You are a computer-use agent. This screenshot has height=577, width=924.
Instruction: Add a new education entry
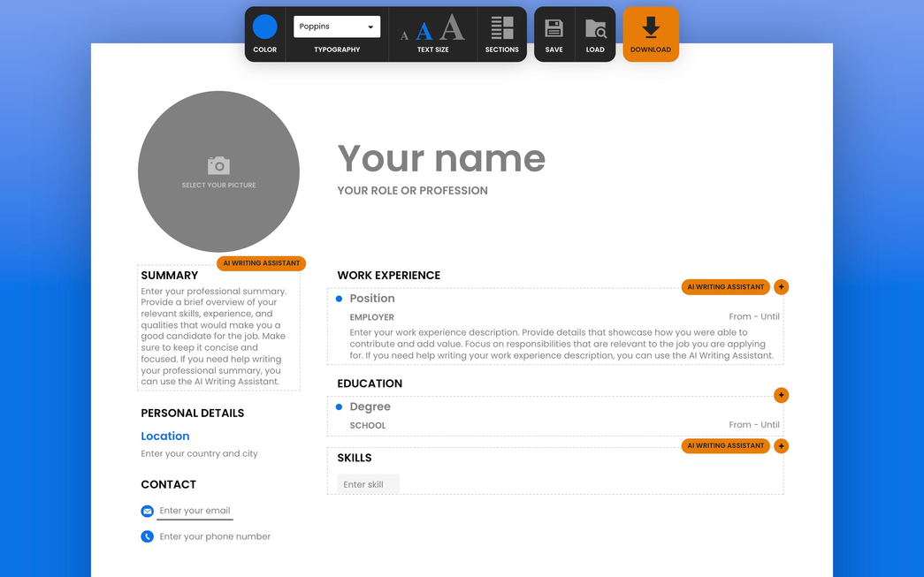tap(782, 395)
